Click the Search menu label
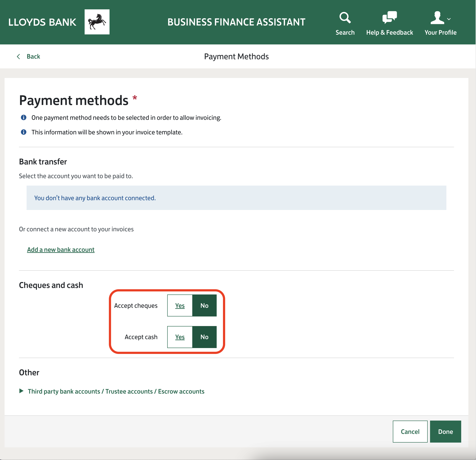This screenshot has width=476, height=460. point(345,32)
